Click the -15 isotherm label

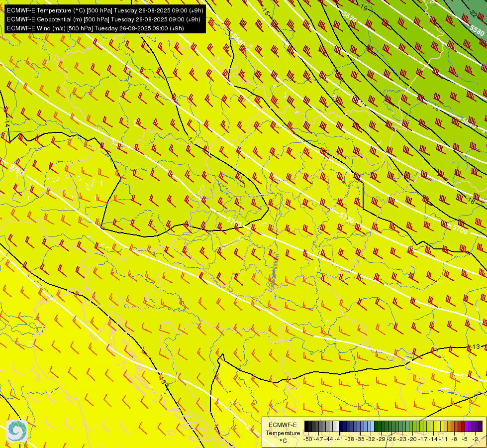[x=266, y=12]
